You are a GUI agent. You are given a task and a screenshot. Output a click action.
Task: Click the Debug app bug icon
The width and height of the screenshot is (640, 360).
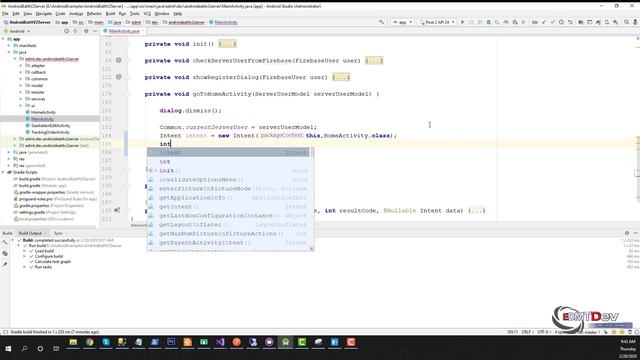point(488,22)
